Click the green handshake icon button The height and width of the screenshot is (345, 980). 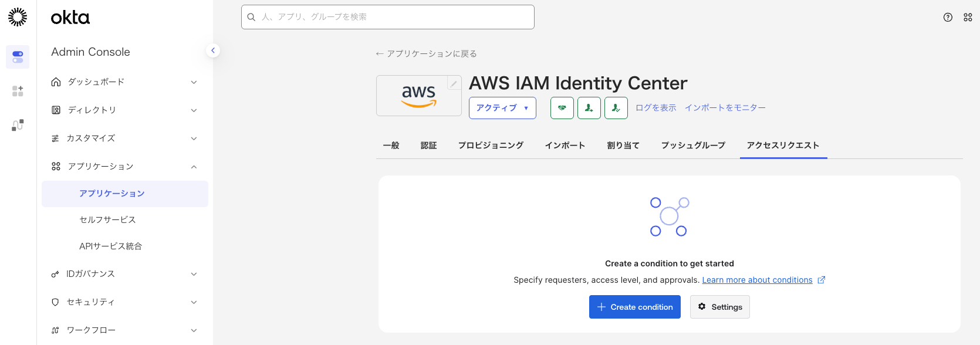tap(562, 108)
